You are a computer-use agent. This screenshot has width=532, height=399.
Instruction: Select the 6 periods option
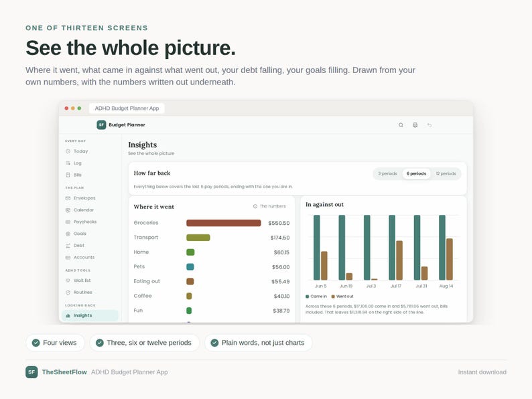coord(416,173)
